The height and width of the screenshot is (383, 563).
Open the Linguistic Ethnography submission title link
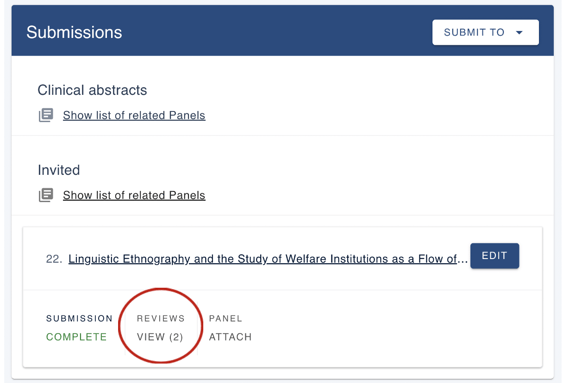(267, 259)
